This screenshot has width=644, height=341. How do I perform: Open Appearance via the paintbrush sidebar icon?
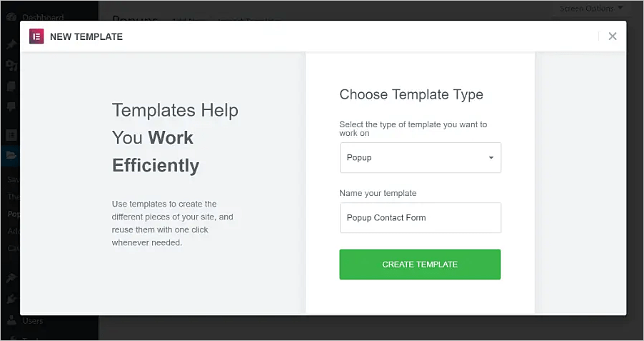click(x=11, y=277)
